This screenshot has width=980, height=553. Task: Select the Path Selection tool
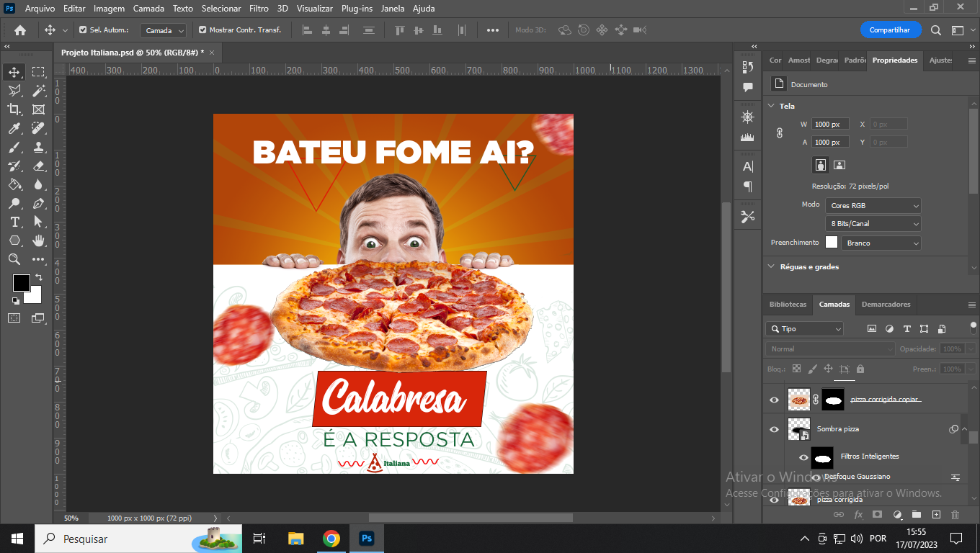pos(38,222)
